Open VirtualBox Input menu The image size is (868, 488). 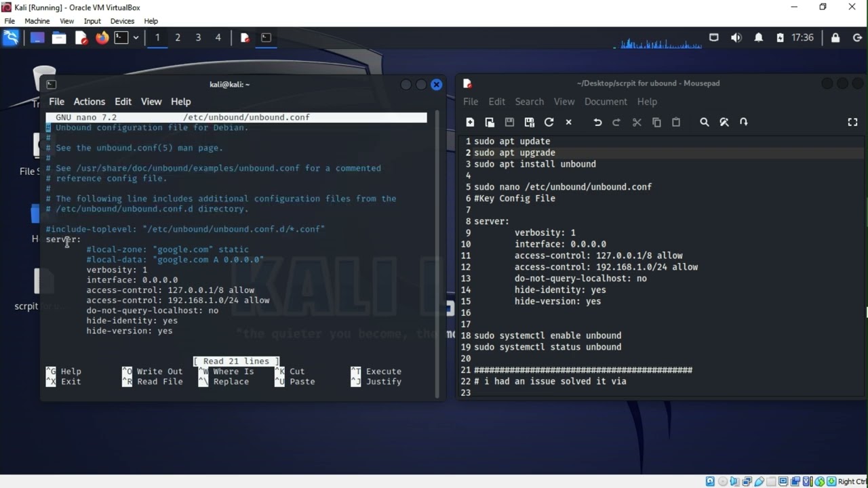(92, 21)
